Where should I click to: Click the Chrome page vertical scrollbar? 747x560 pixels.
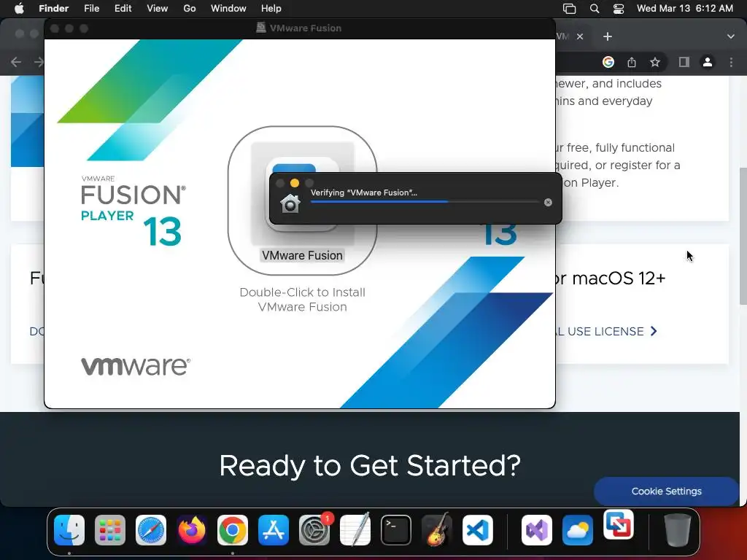coord(743,237)
